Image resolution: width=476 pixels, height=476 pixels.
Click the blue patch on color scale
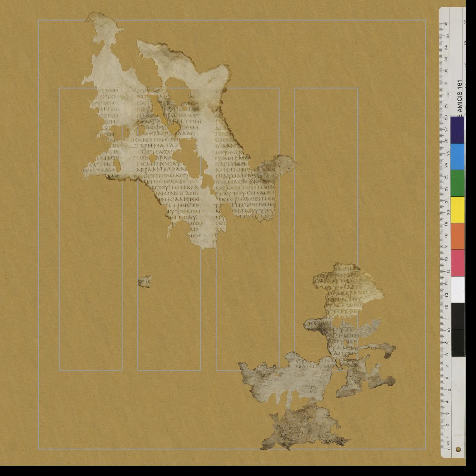pyautogui.click(x=457, y=156)
